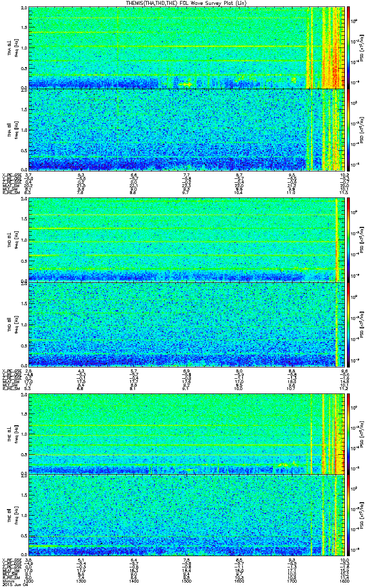Click the PSD color bar beside THE Bll panel
The image size is (368, 588).
pyautogui.click(x=349, y=515)
